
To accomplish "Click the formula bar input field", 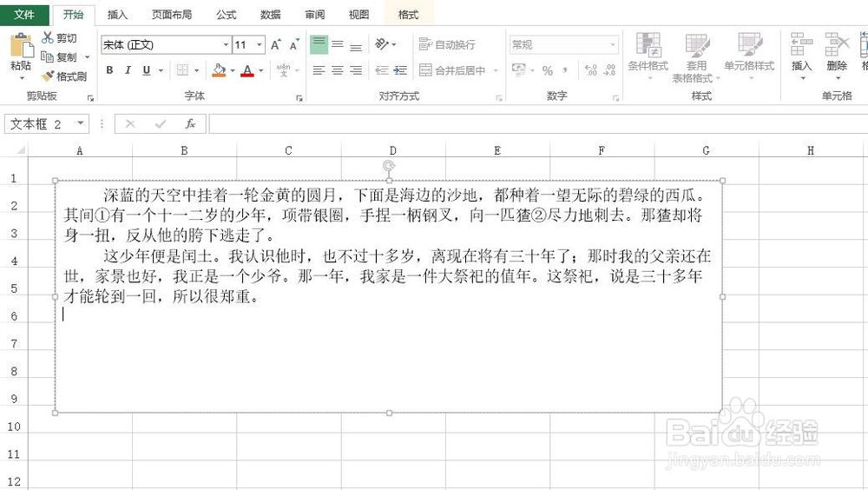I will pyautogui.click(x=538, y=123).
